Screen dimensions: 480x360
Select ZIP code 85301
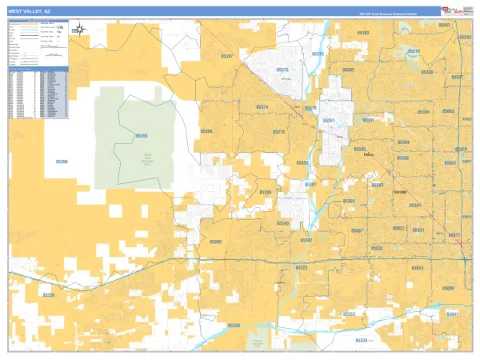(x=415, y=206)
